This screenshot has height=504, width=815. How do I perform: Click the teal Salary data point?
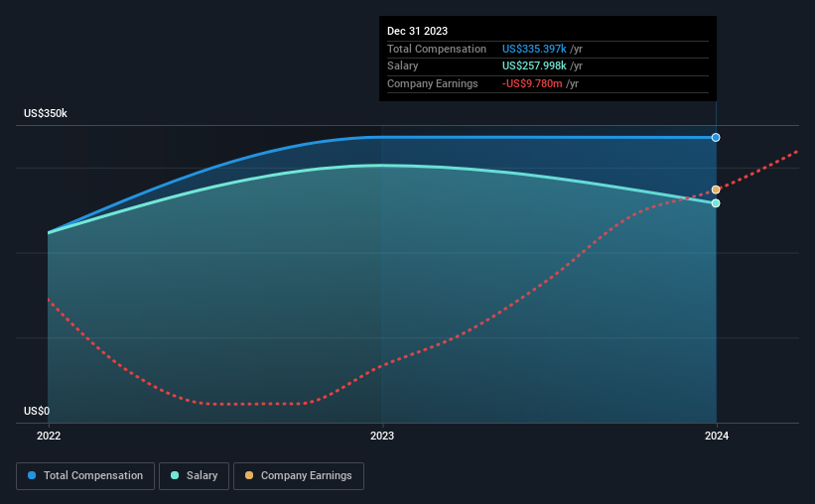point(716,203)
